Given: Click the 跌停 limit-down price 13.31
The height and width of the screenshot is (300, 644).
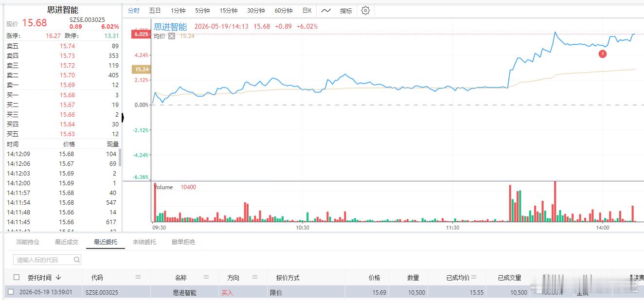Looking at the screenshot, I should (111, 35).
